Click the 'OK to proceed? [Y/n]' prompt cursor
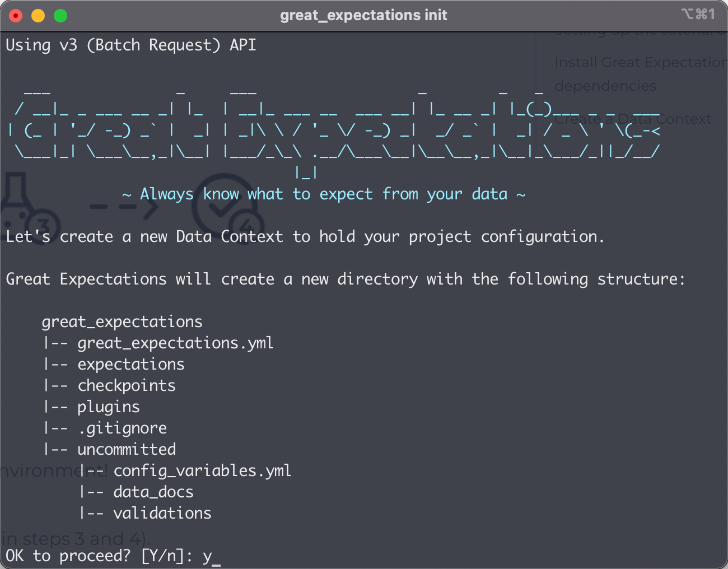The image size is (728, 569). pos(216,557)
